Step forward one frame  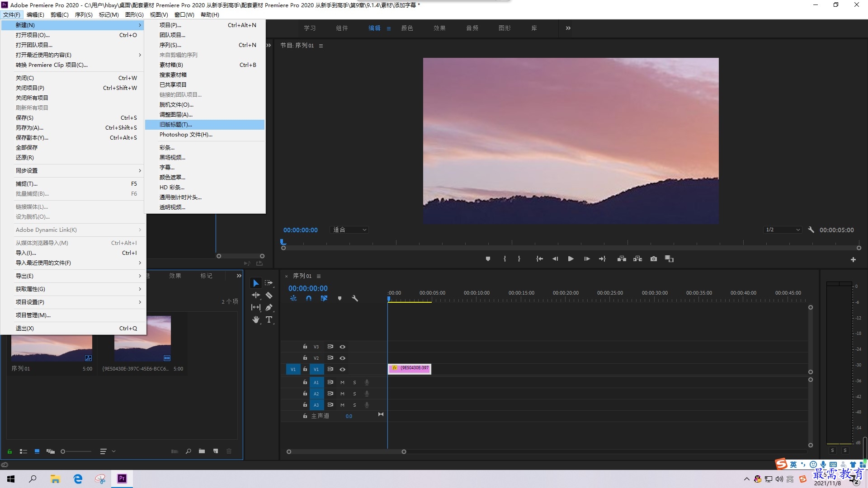[587, 259]
